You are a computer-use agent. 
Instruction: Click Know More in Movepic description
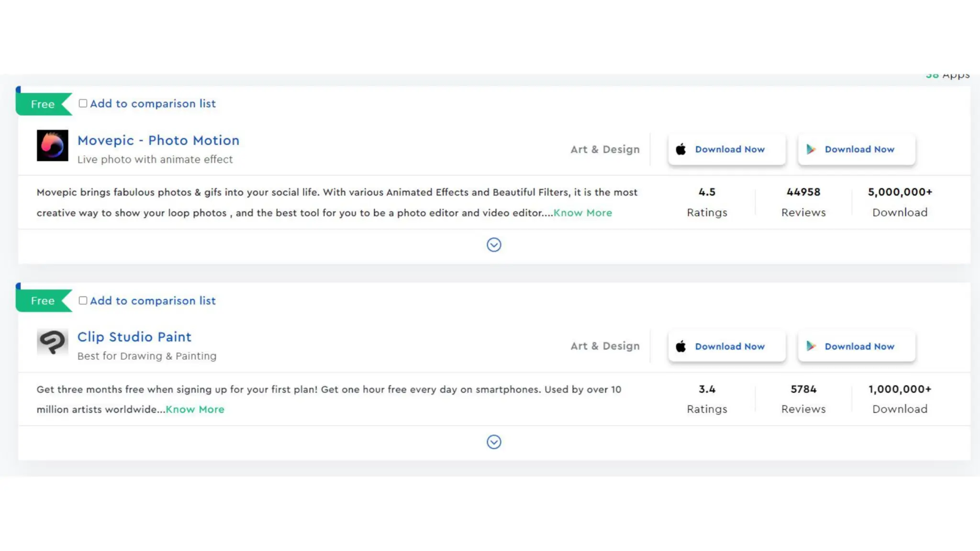pos(582,213)
